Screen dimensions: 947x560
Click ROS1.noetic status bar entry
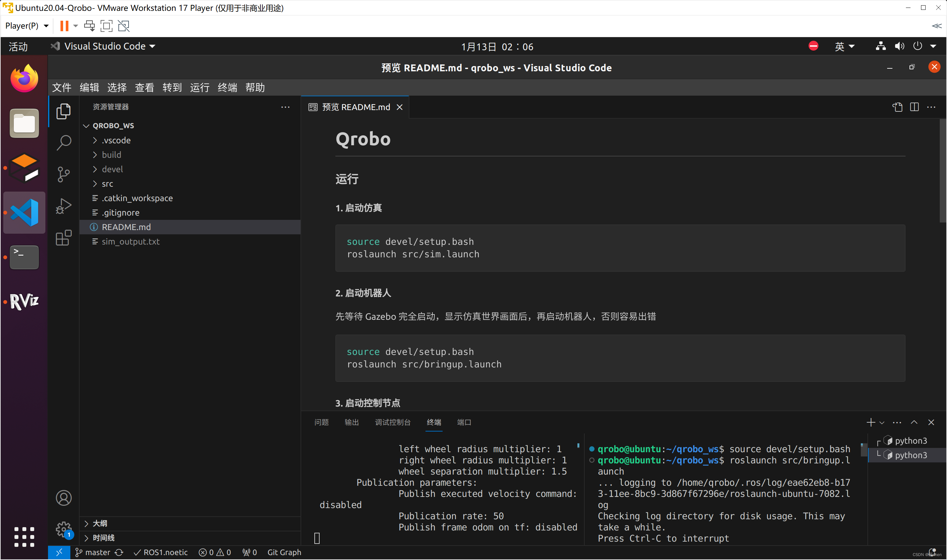pos(161,552)
